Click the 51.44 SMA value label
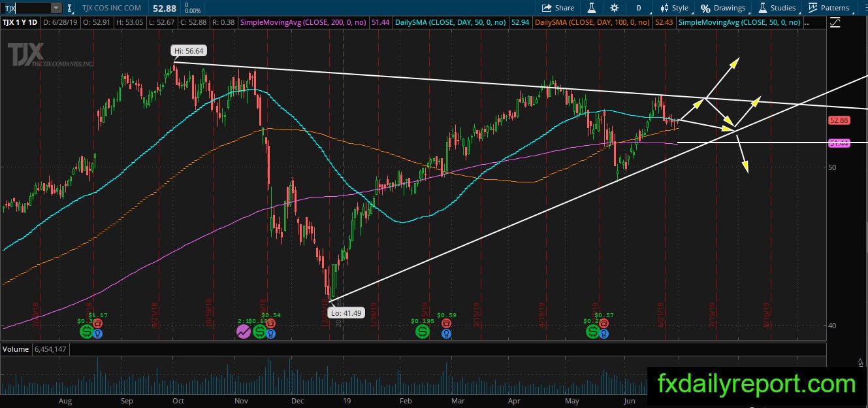This screenshot has height=408, width=868. (380, 22)
